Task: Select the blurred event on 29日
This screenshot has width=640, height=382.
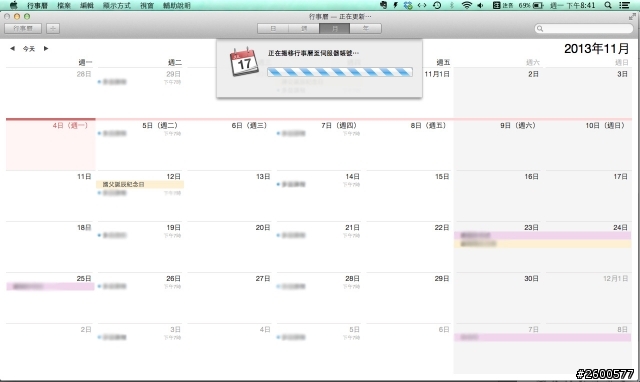Action: 140,82
